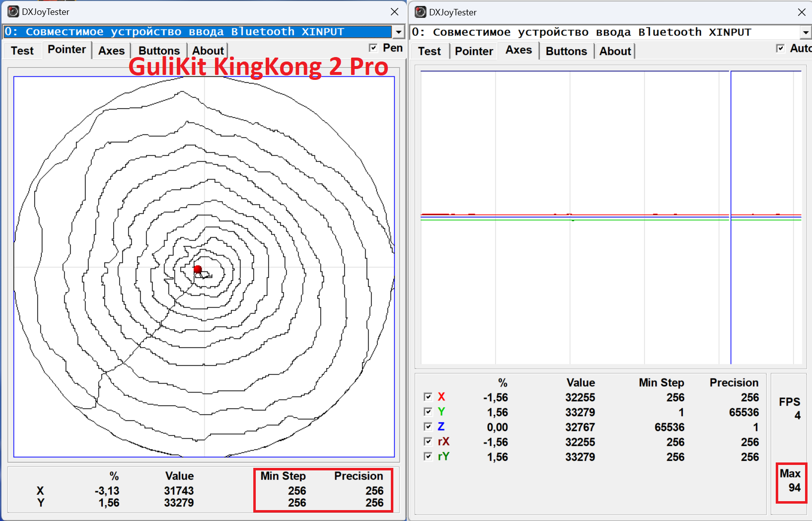Screen dimensions: 812x521
Task: Toggle the Z axis checkbox
Action: tap(428, 427)
